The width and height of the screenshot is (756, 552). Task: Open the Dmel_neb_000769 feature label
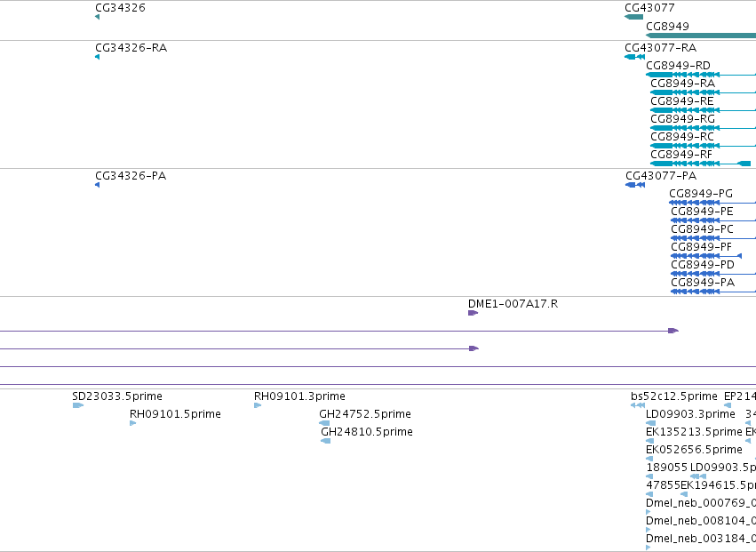click(x=701, y=504)
